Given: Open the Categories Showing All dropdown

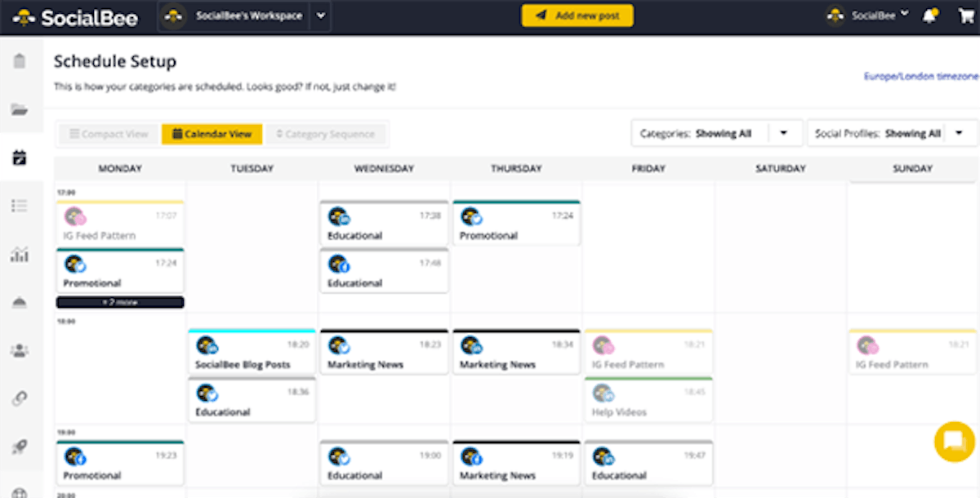Looking at the screenshot, I should pos(718,133).
